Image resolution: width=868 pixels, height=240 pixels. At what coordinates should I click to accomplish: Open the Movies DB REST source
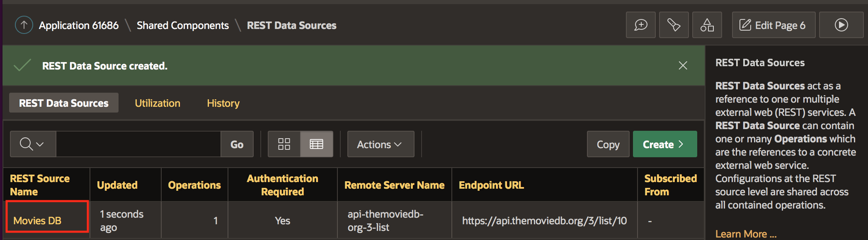pyautogui.click(x=37, y=221)
